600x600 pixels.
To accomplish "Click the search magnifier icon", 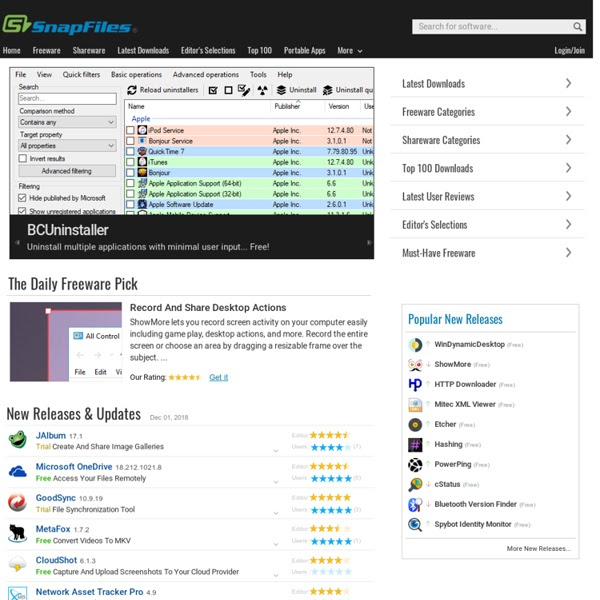I will coord(577,26).
